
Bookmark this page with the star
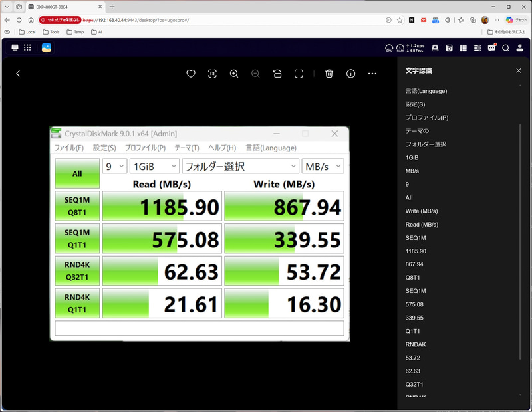(x=400, y=20)
